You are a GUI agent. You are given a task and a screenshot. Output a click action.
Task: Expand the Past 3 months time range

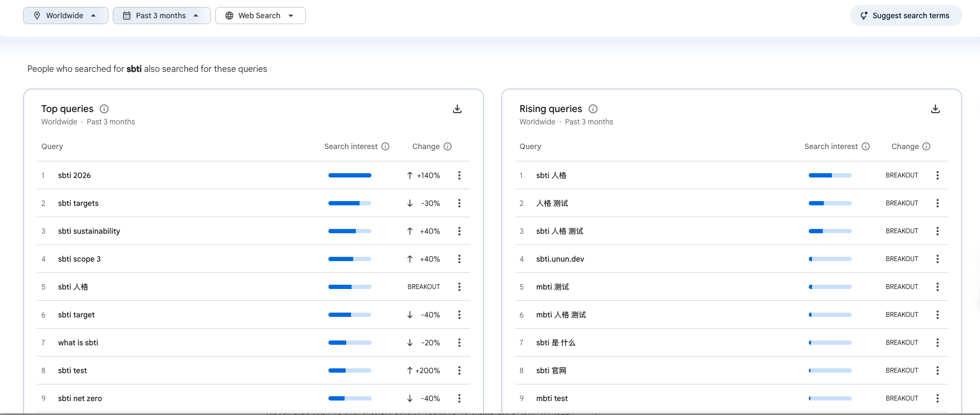(x=162, y=16)
